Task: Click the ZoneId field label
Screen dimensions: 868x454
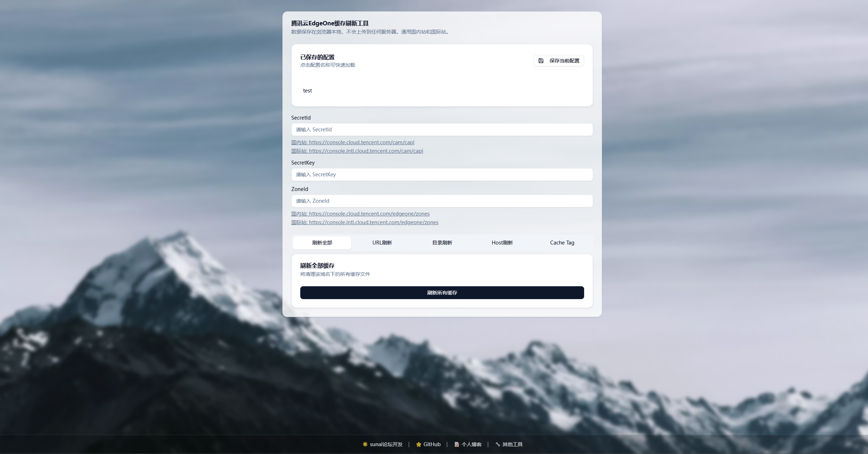Action: 300,189
